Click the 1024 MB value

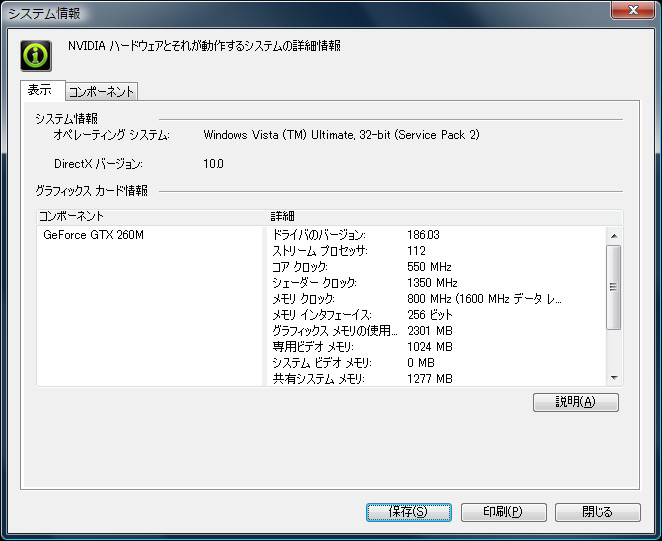pyautogui.click(x=430, y=347)
